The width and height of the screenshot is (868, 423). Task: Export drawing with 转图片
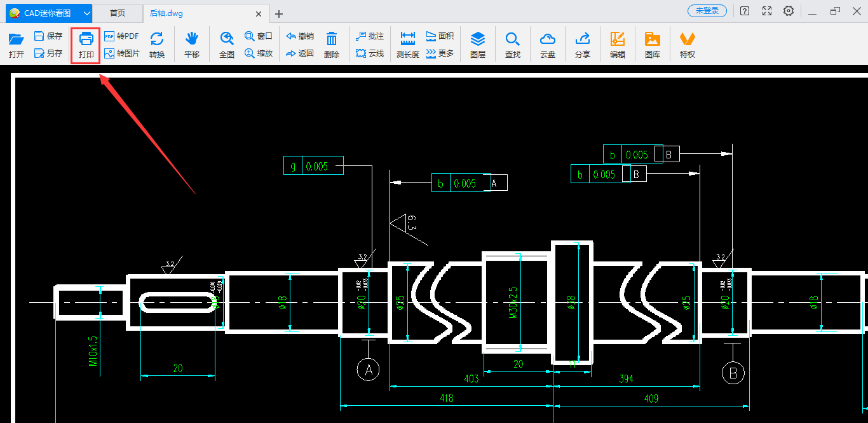[122, 53]
